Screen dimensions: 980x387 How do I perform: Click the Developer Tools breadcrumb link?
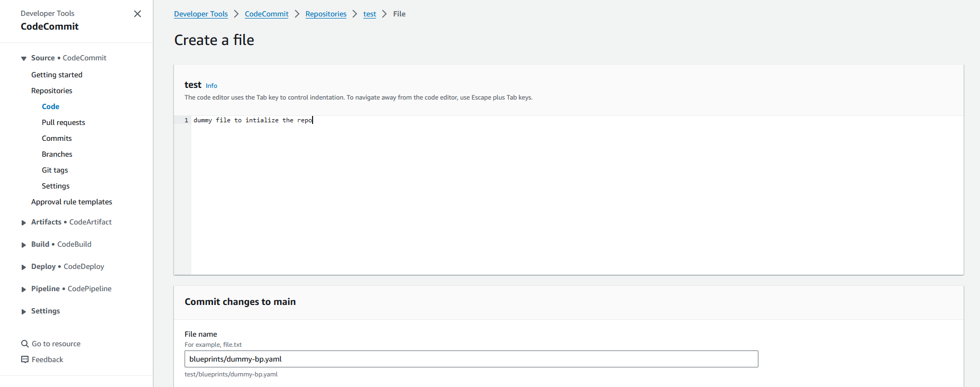201,14
